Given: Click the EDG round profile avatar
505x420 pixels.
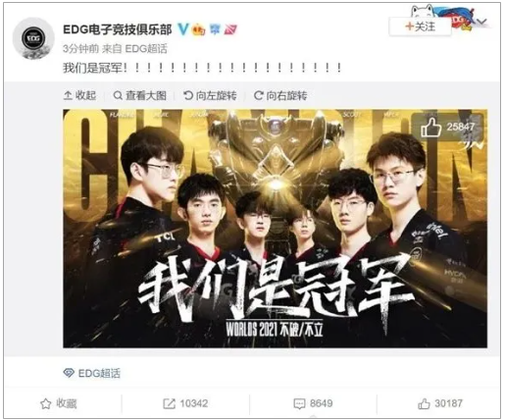Looking at the screenshot, I should [x=33, y=38].
